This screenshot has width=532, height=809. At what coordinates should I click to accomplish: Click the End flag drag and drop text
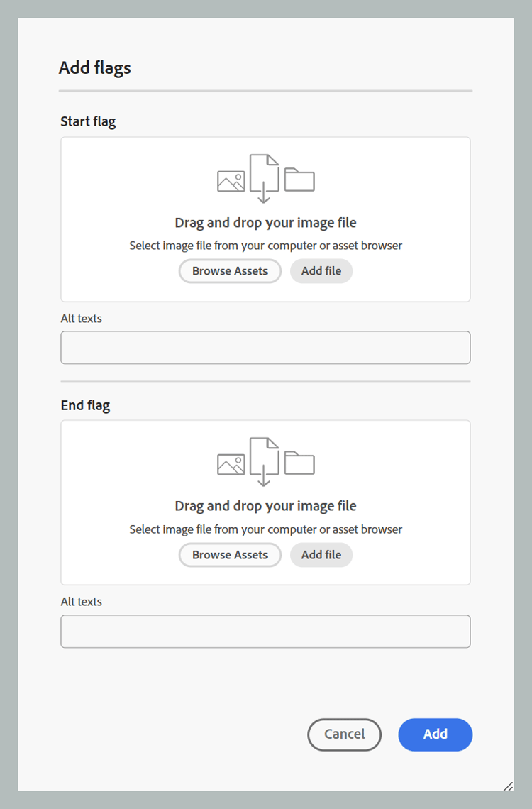265,506
